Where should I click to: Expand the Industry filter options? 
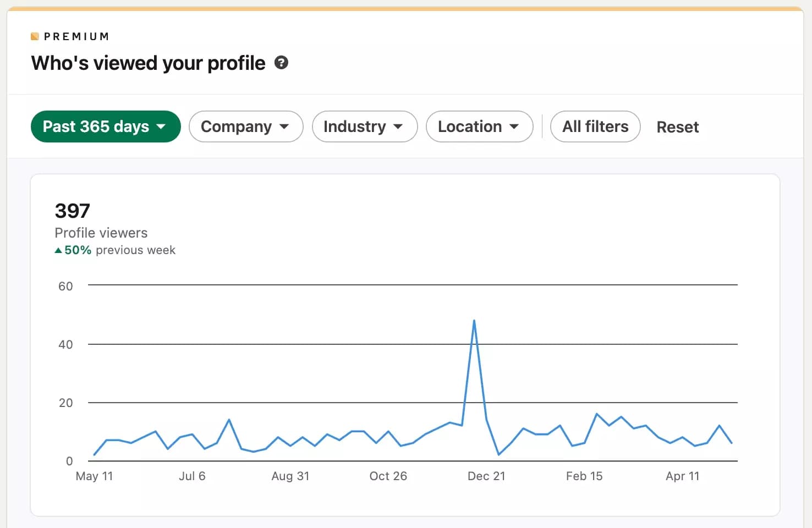[x=364, y=127]
